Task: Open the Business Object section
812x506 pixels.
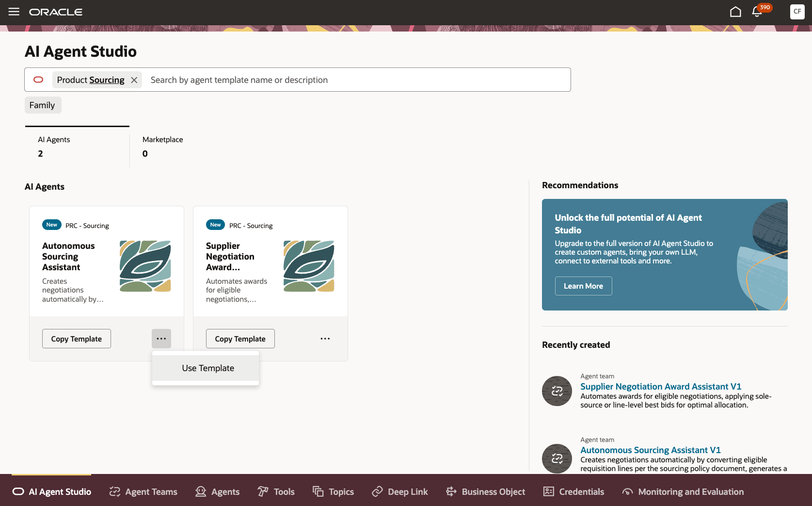Action: pyautogui.click(x=485, y=491)
